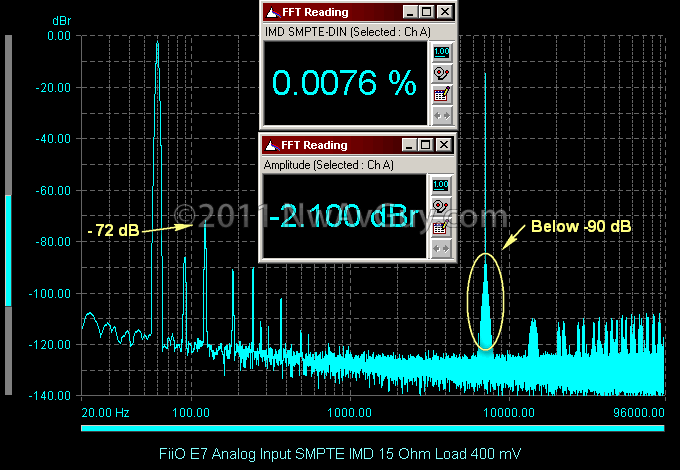Maximize the Amplitude FFT Reading window
Viewport: 680px width, 470px height.
(425, 145)
